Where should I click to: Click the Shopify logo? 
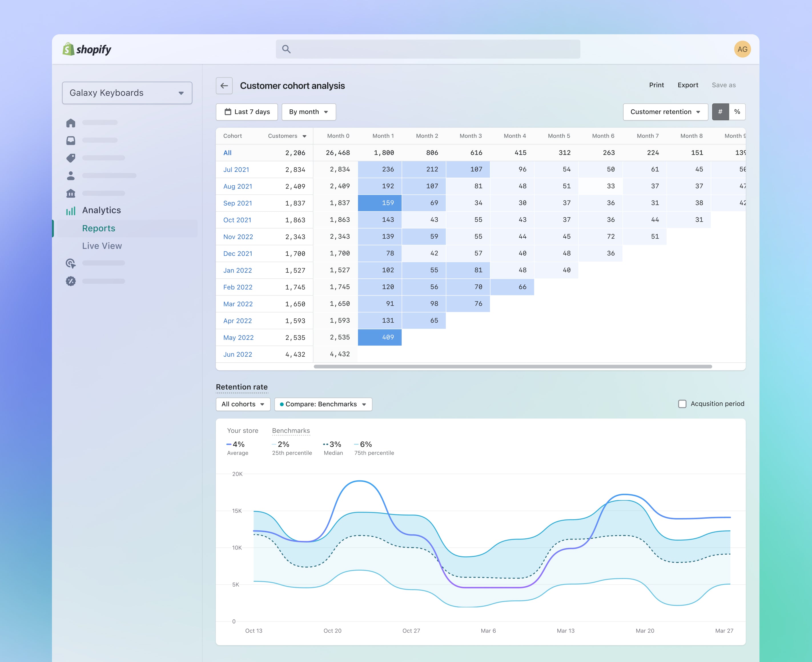tap(87, 49)
